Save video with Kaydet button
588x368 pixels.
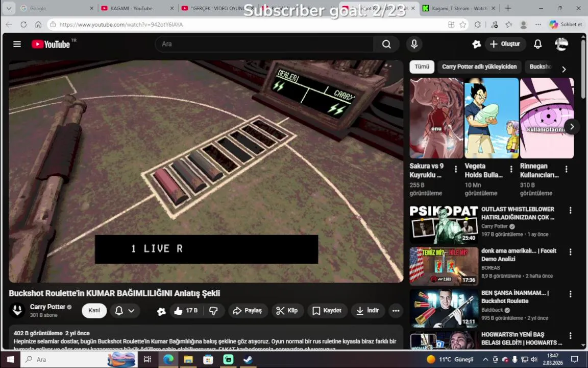pos(327,311)
